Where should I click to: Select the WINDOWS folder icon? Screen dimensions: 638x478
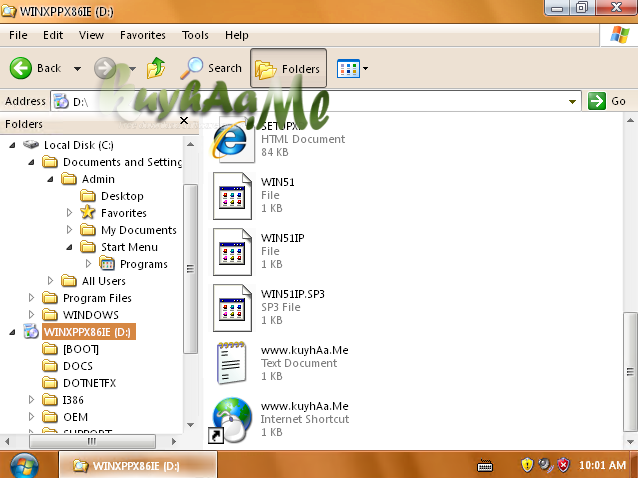[x=50, y=315]
